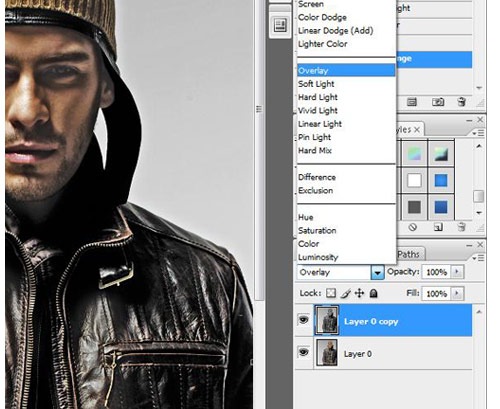The width and height of the screenshot is (500, 409).
Task: Hide Layer 0 copy with eye icon
Action: point(303,320)
